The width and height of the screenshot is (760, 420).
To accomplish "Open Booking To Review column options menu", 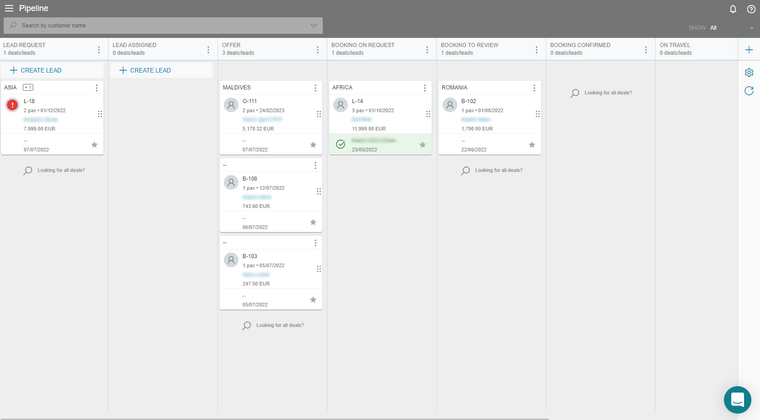I will pos(537,49).
